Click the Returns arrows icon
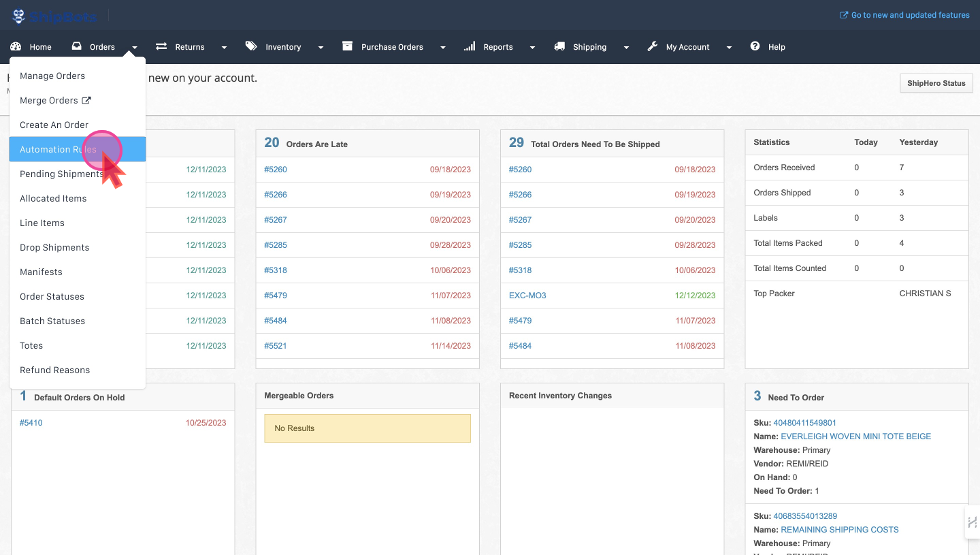 161,47
